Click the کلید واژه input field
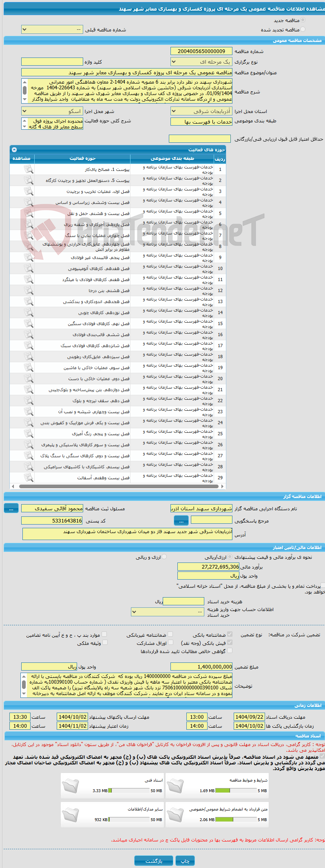Screen dimensions: 325x868 (52, 62)
